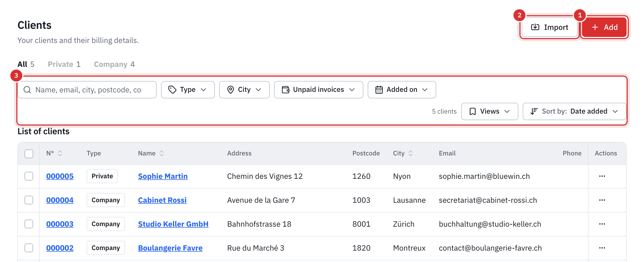
Task: Select the Sophie Martin row checkbox
Action: (29, 176)
